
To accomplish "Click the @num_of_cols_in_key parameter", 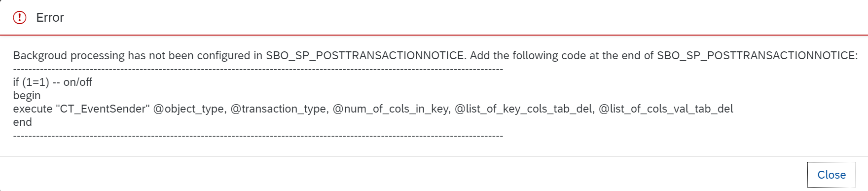I will [392, 109].
